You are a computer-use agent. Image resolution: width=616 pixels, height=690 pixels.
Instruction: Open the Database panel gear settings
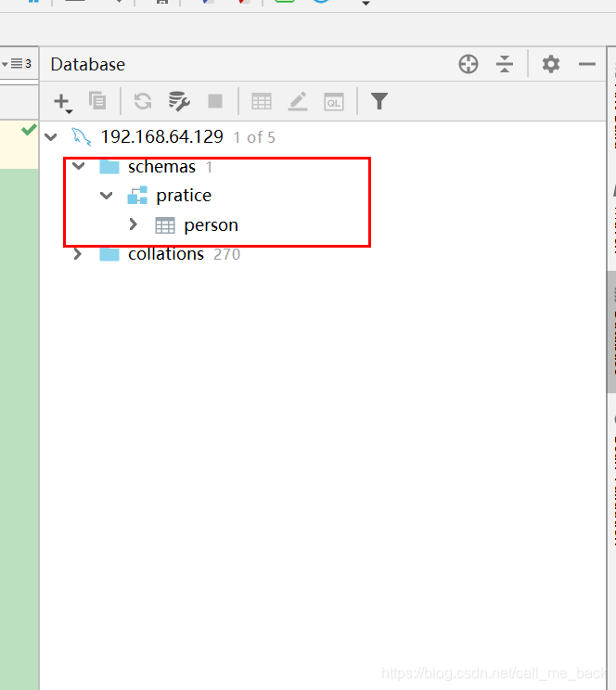[x=551, y=64]
